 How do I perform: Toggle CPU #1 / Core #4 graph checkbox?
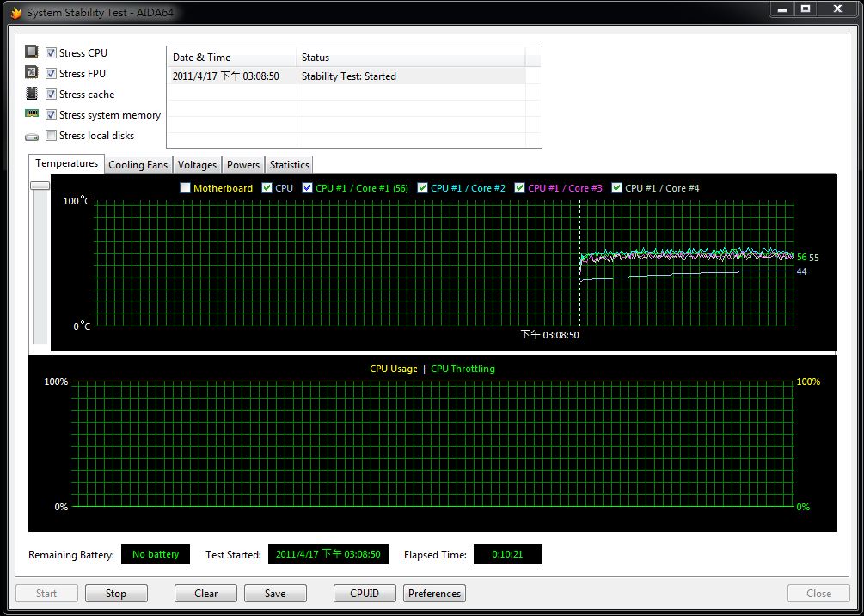tap(616, 188)
